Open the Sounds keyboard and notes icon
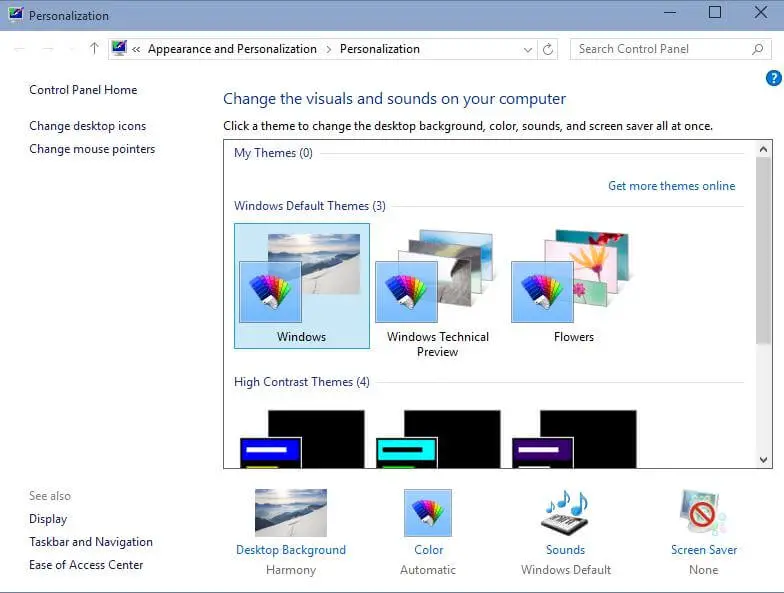784x593 pixels. pos(566,512)
